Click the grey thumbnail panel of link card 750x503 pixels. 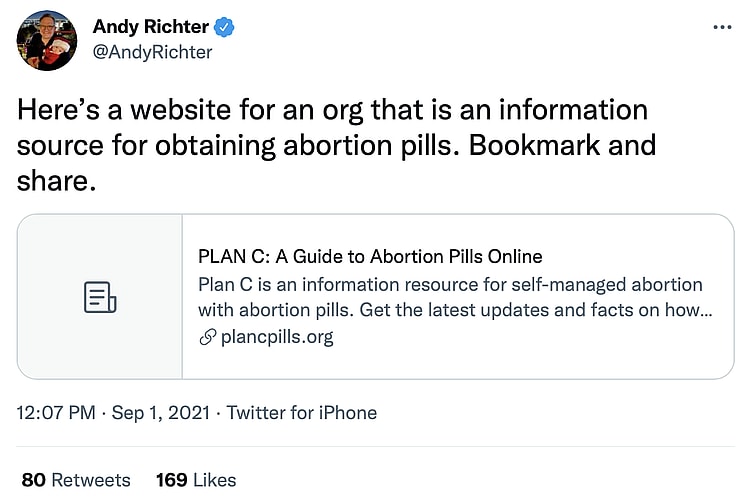click(100, 297)
